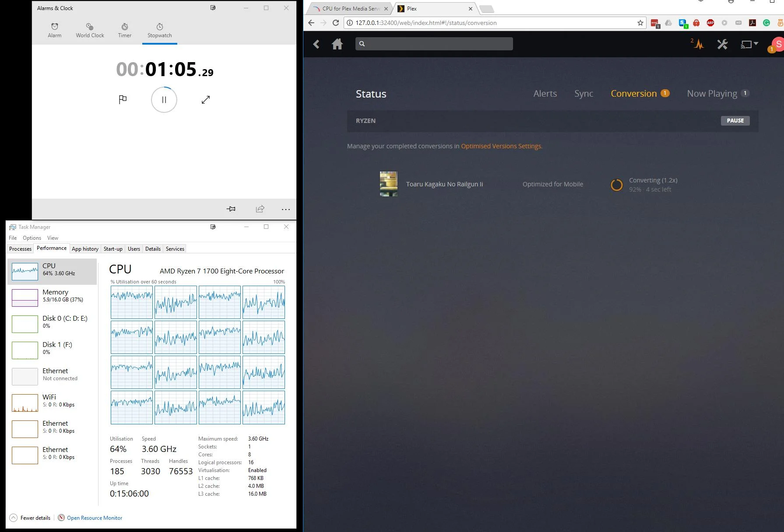Open the Timer section in Alarms & Clock
The width and height of the screenshot is (784, 532).
[125, 31]
